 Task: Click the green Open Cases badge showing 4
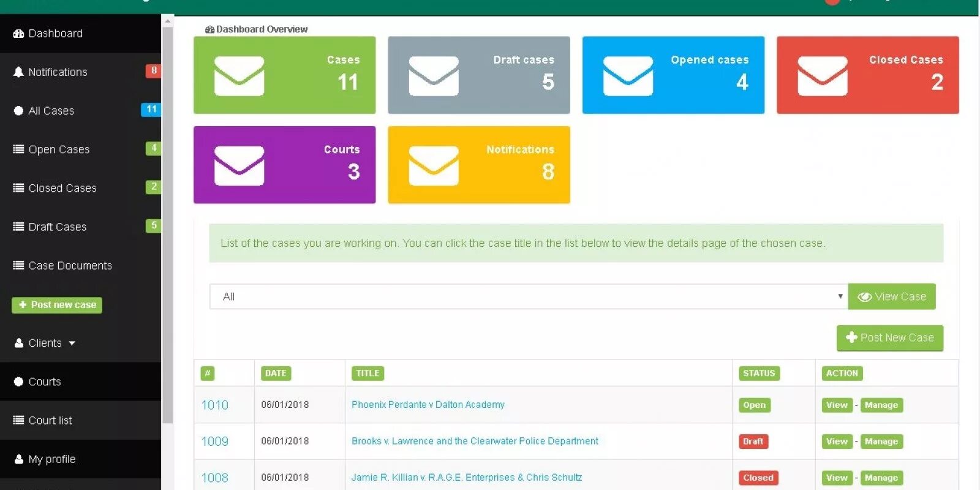[x=153, y=148]
